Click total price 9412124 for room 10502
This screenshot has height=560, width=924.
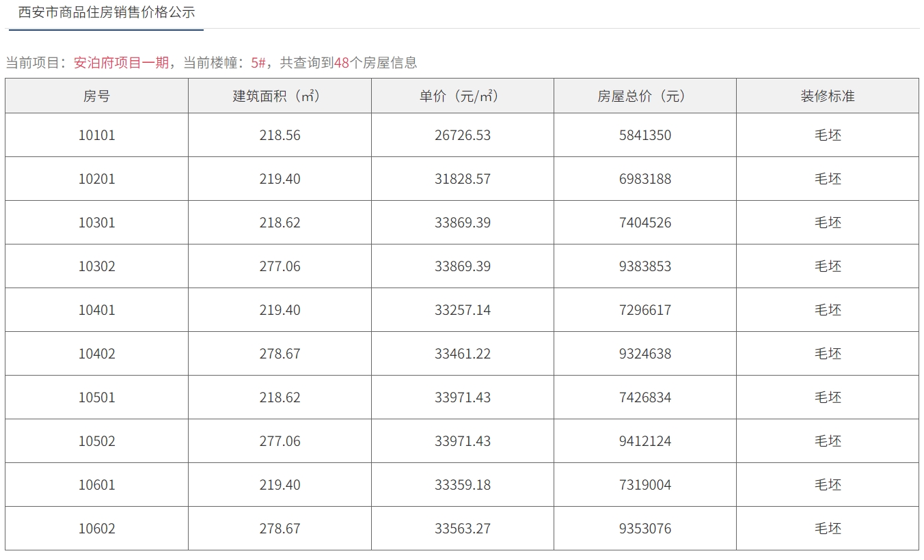click(x=645, y=441)
